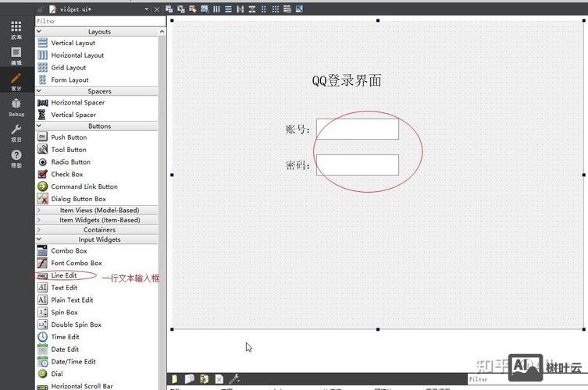Click the widget box Filter field
588x390 pixels.
(x=101, y=21)
